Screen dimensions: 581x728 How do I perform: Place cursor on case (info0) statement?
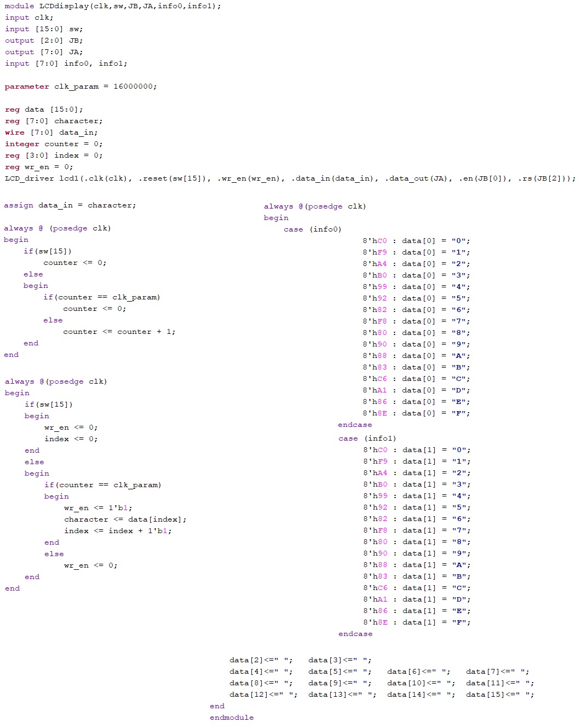312,229
